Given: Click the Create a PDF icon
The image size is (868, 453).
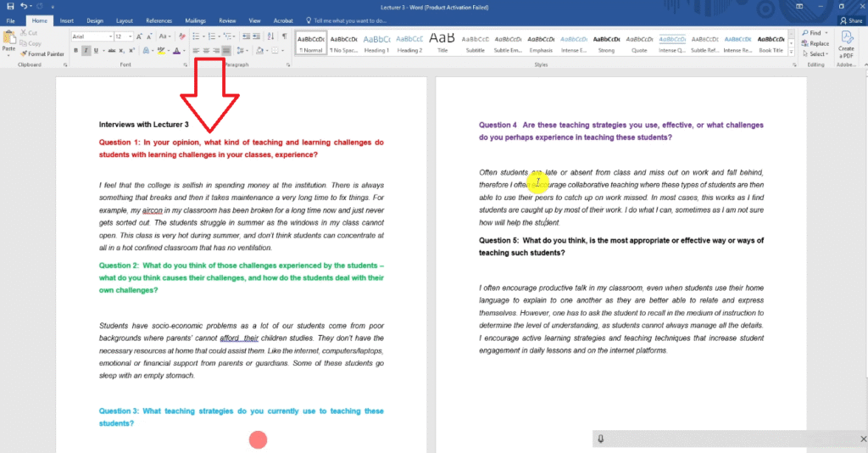Looking at the screenshot, I should pyautogui.click(x=845, y=43).
